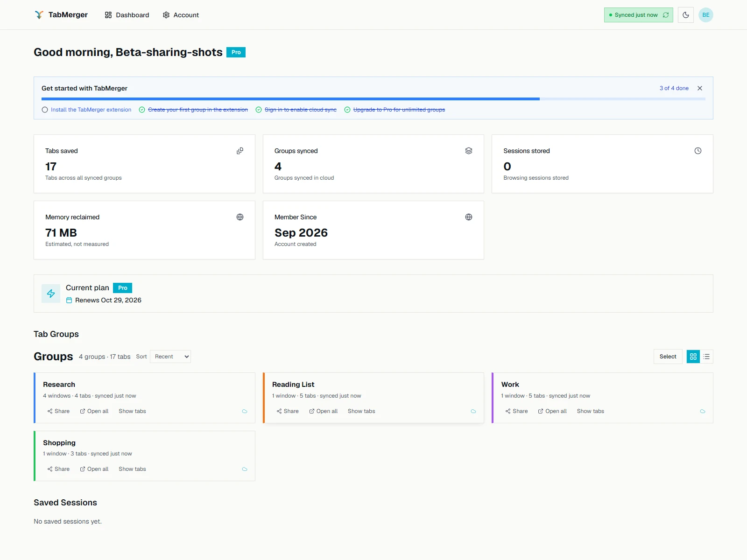The height and width of the screenshot is (560, 747).
Task: Click the cloud sync icon on Reading List card
Action: pyautogui.click(x=473, y=411)
